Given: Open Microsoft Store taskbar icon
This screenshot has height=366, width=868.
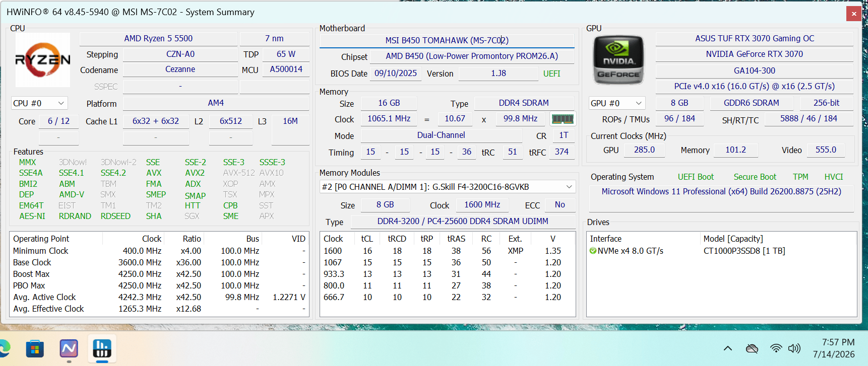Looking at the screenshot, I should point(35,348).
